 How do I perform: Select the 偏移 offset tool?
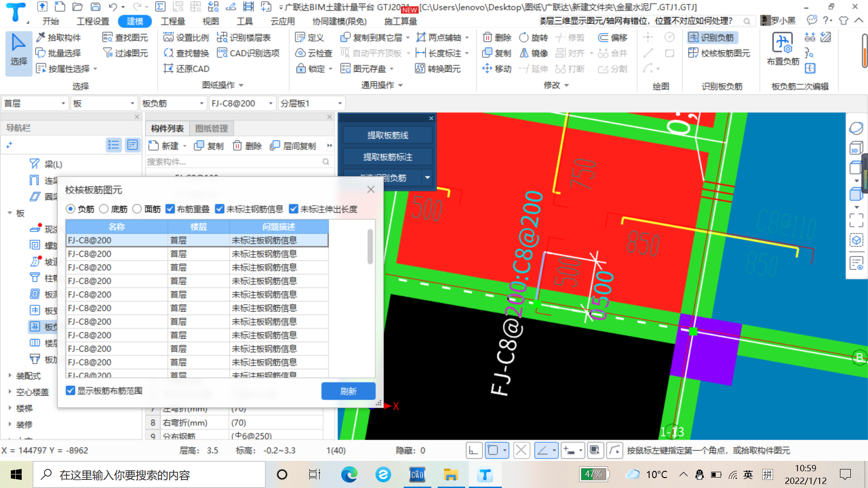tap(613, 38)
